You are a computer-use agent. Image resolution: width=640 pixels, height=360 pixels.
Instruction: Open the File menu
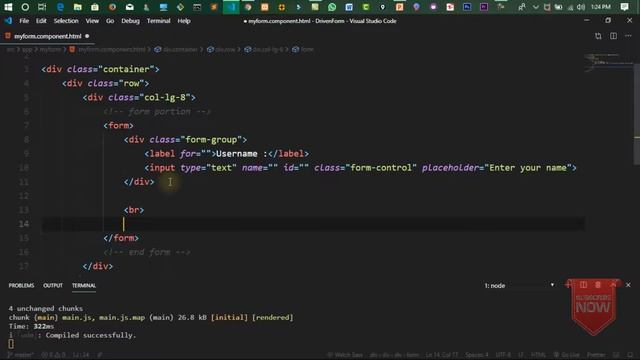tap(24, 21)
